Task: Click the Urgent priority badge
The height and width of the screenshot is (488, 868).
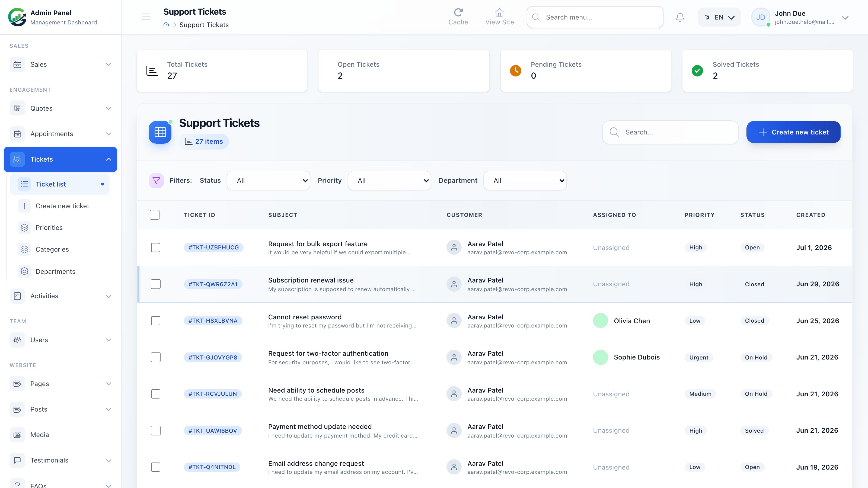Action: click(x=698, y=357)
